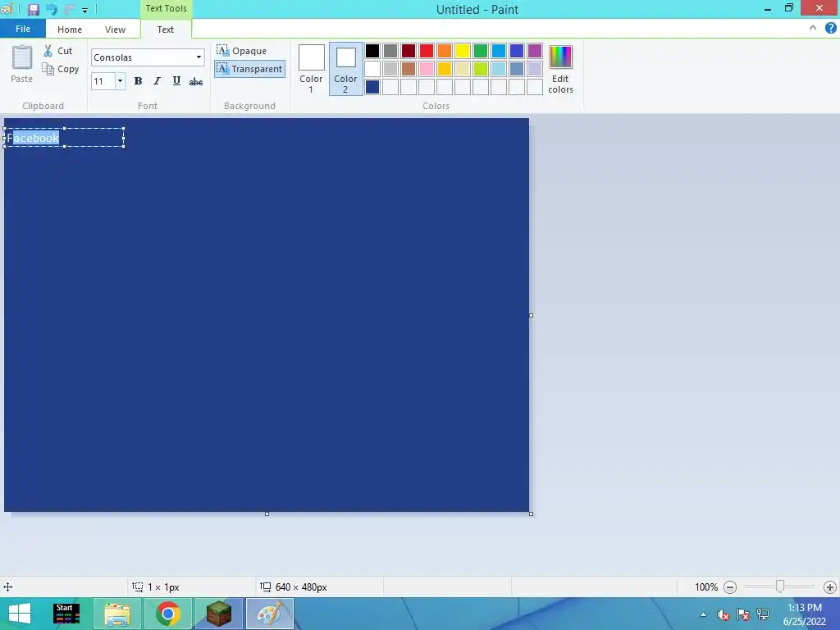The image size is (840, 630).
Task: Cut the selected text with the scissors
Action: tap(58, 51)
